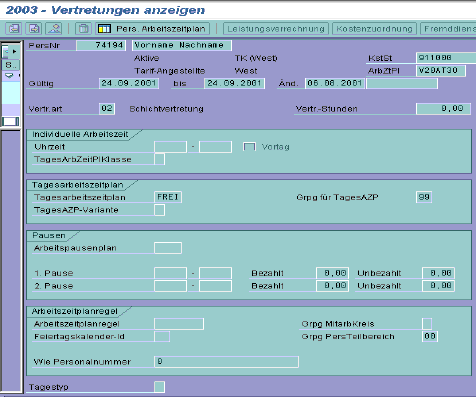Click the ArbZtPl field V20AT30
The width and height of the screenshot is (476, 397).
tap(441, 71)
